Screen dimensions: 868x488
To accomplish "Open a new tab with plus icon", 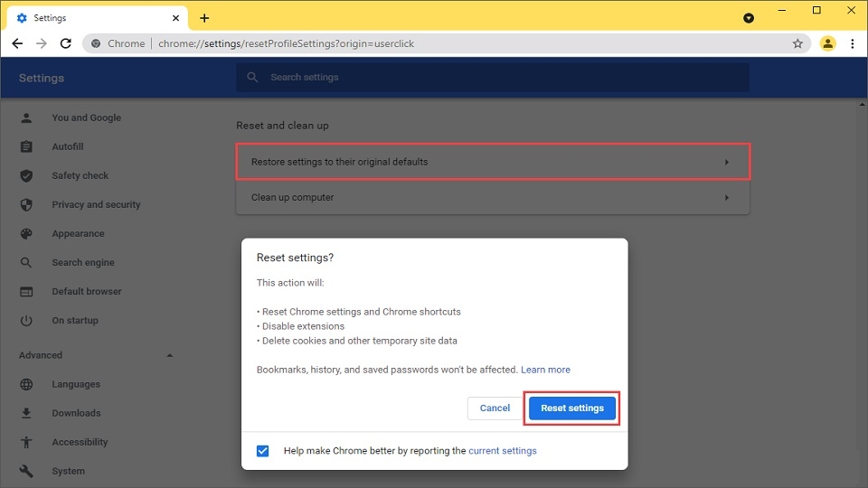I will click(x=204, y=18).
